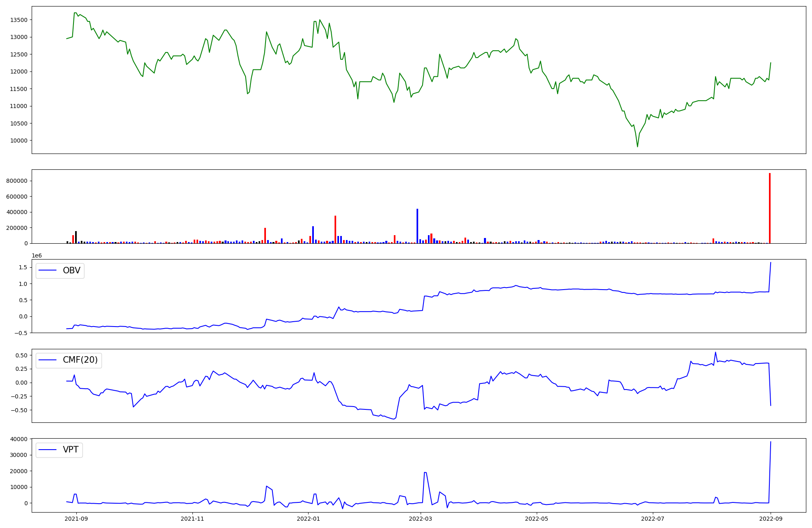The height and width of the screenshot is (528, 812).
Task: Click the 40000 tick on VPT axis
Action: [x=19, y=439]
